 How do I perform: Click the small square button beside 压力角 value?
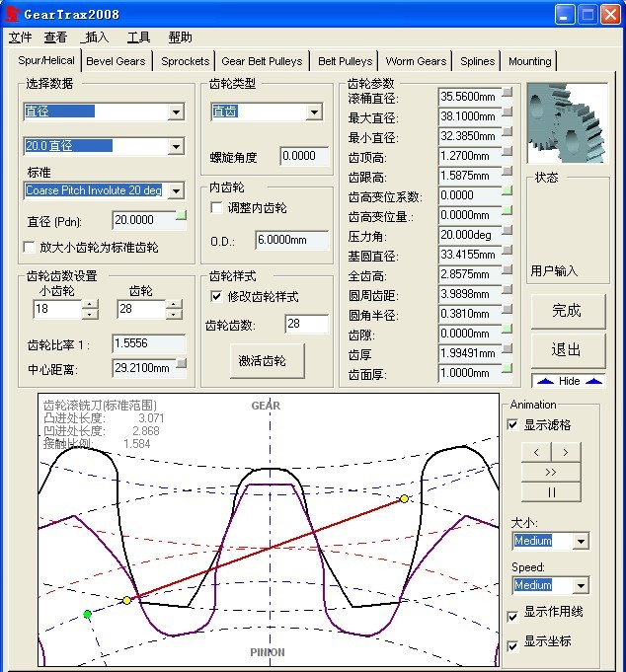[x=508, y=230]
